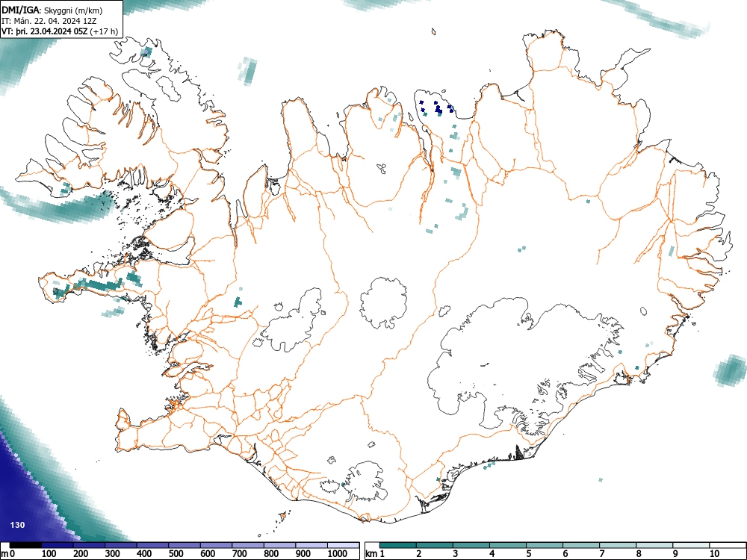Select the white 10 km legend swatch
Screen dimensions: 747x560
[x=728, y=545]
